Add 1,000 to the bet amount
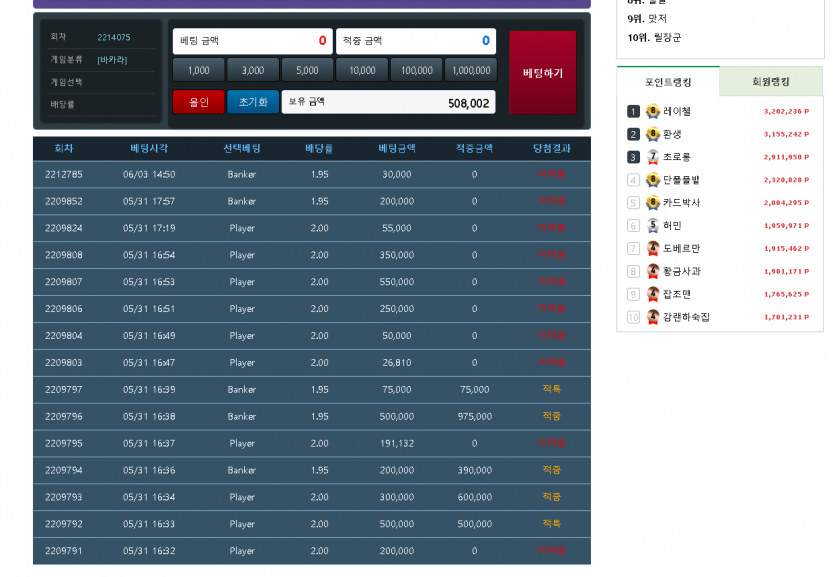This screenshot has height=577, width=835. click(x=199, y=70)
